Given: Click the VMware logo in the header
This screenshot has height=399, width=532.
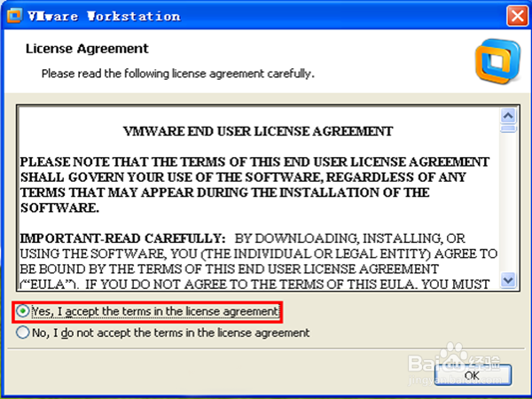Looking at the screenshot, I should tap(497, 61).
